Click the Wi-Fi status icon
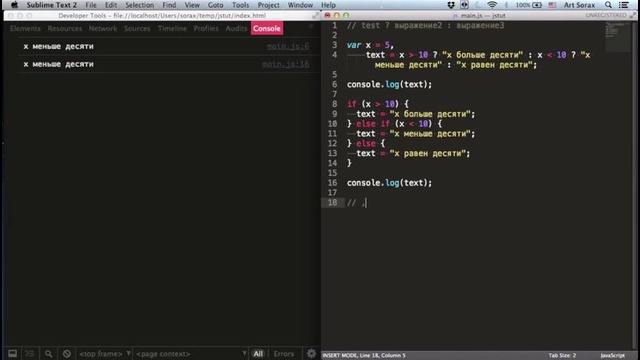Viewport: 640px width, 360px height. (x=492, y=5)
